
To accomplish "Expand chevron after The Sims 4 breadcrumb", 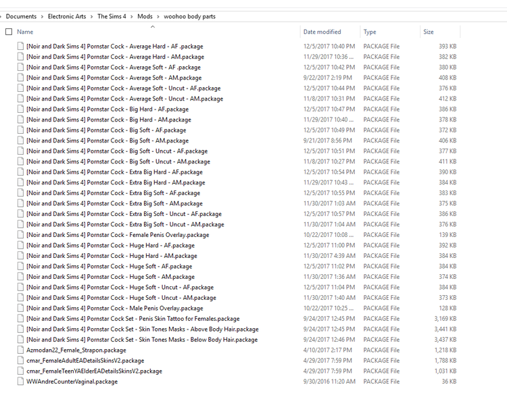I will [132, 16].
